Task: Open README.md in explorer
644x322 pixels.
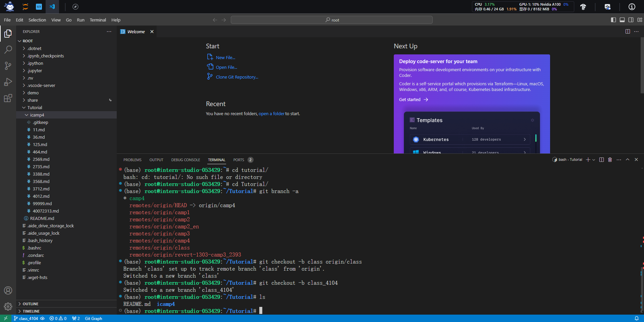Action: [x=66, y=218]
